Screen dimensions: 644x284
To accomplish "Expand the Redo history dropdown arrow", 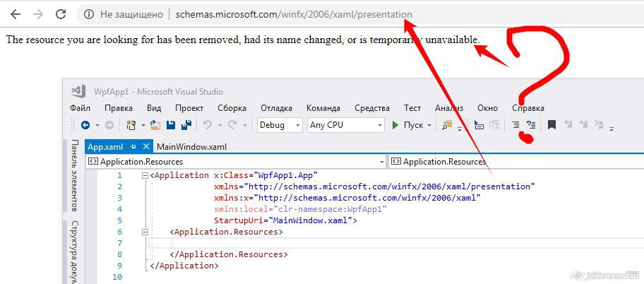I will tap(245, 125).
